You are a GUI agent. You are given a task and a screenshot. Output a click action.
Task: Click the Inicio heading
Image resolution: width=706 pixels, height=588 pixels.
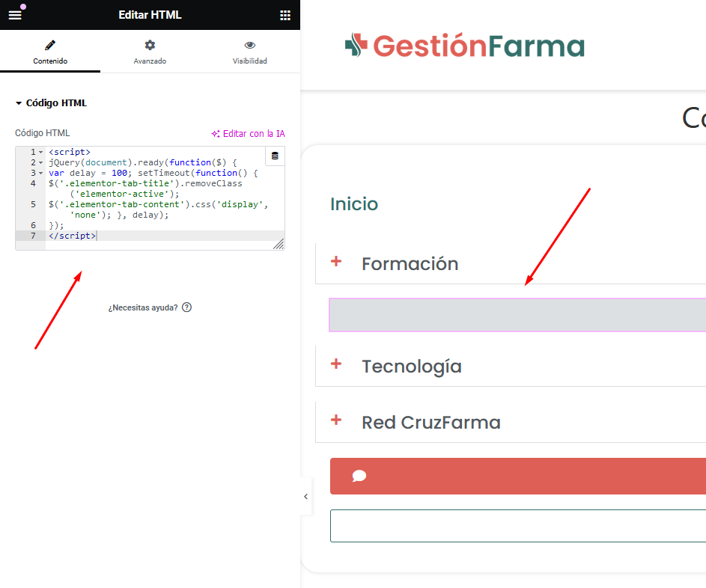pos(354,203)
